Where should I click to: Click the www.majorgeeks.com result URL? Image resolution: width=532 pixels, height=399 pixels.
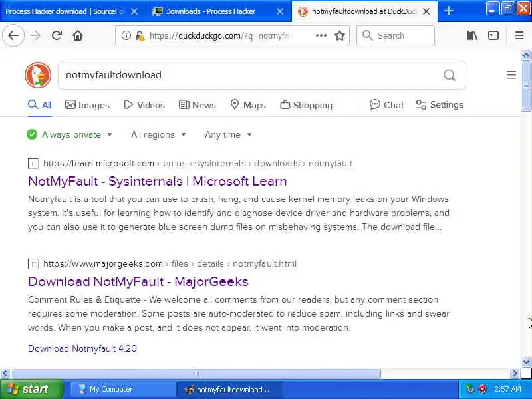point(170,264)
